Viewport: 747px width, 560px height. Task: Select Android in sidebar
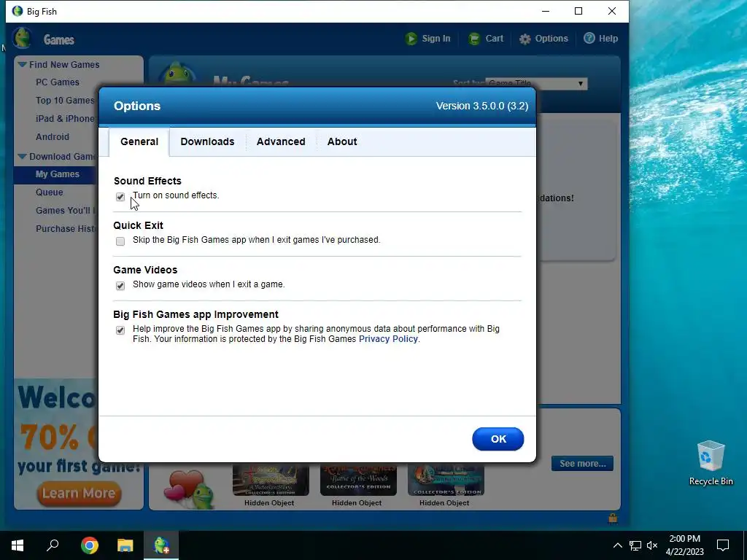[53, 136]
